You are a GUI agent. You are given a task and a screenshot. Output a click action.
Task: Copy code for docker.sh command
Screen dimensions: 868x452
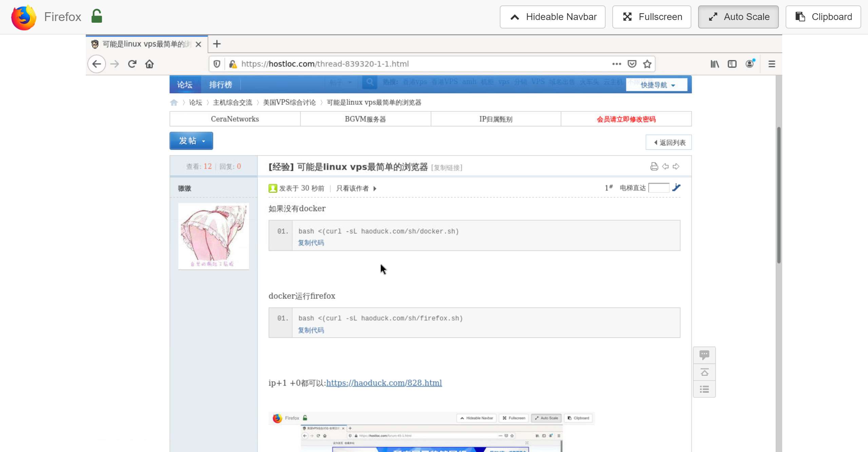[x=311, y=243]
